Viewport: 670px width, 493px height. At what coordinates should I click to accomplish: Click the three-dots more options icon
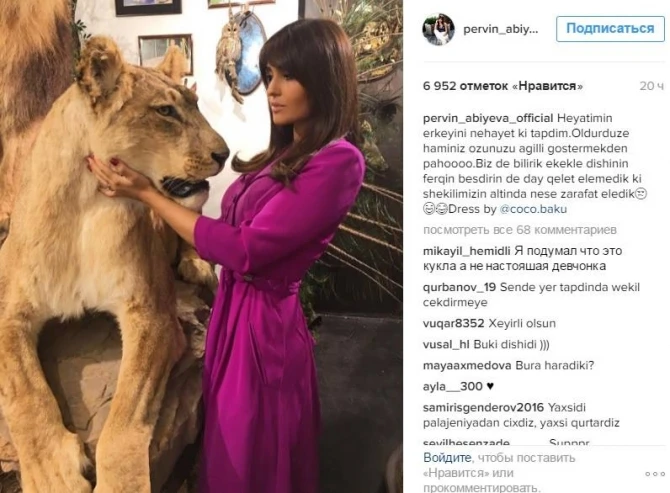click(655, 474)
